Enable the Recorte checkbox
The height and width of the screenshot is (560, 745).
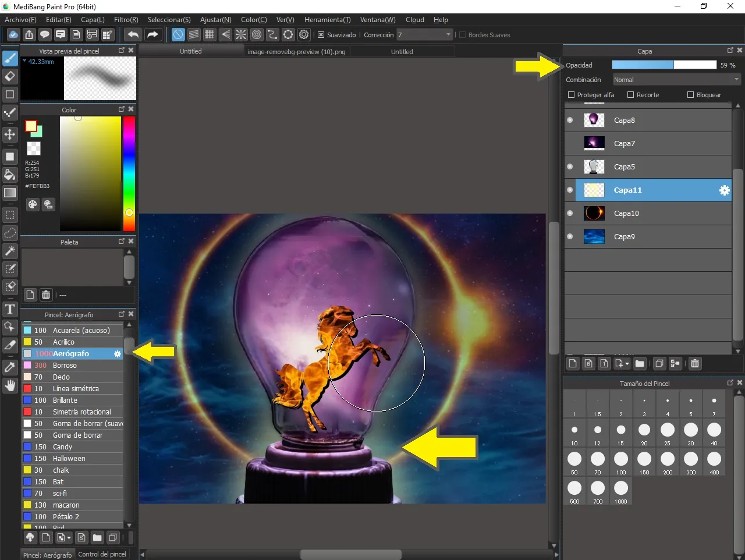pyautogui.click(x=630, y=95)
